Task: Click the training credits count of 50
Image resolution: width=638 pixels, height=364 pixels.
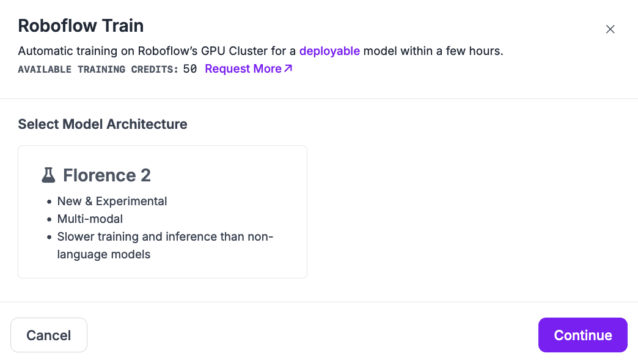Action: pos(190,69)
